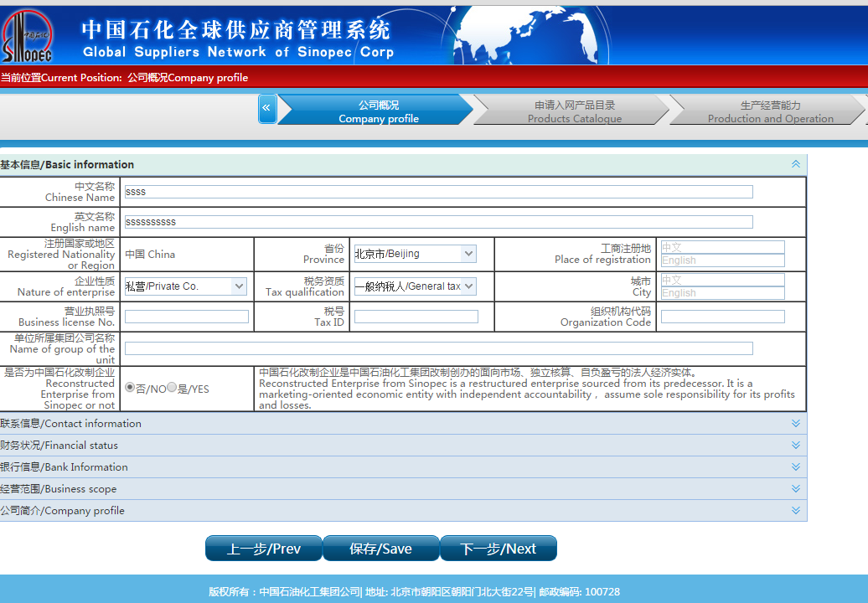The height and width of the screenshot is (603, 868).
Task: Click the double-arrow back step button
Action: pos(266,108)
